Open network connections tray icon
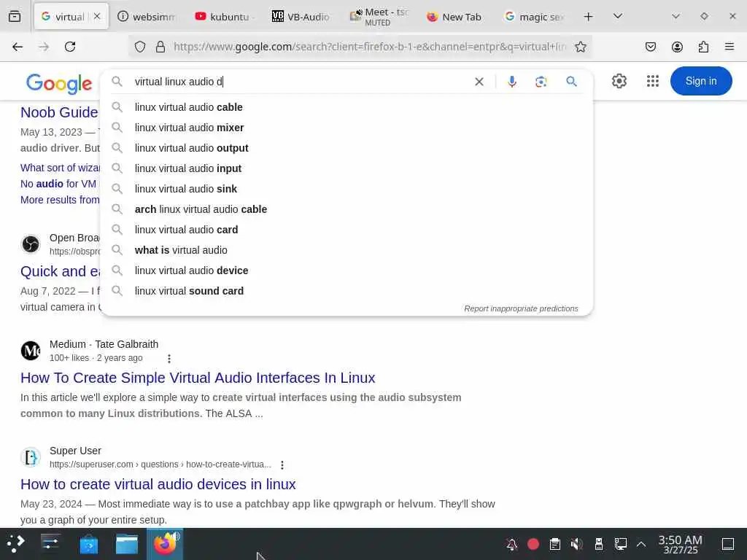747x560 pixels. click(620, 544)
